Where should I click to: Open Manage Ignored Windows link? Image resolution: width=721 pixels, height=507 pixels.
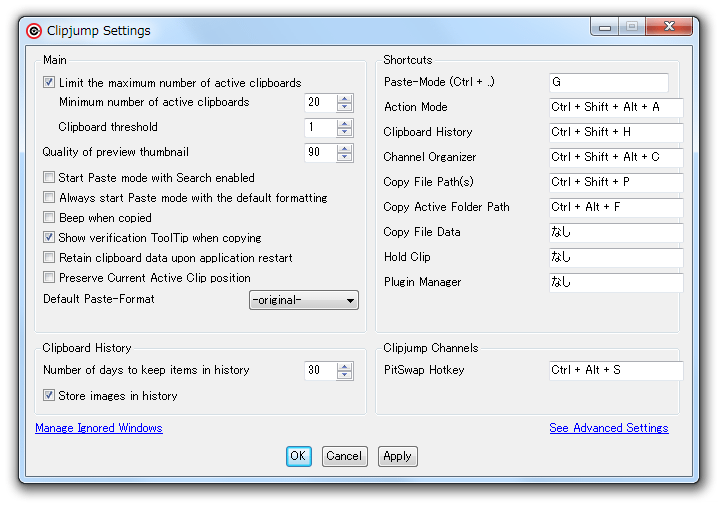point(99,428)
